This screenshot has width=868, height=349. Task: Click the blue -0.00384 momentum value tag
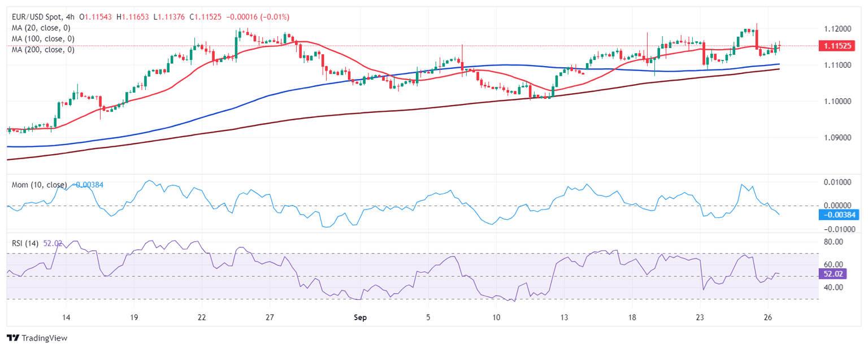839,215
